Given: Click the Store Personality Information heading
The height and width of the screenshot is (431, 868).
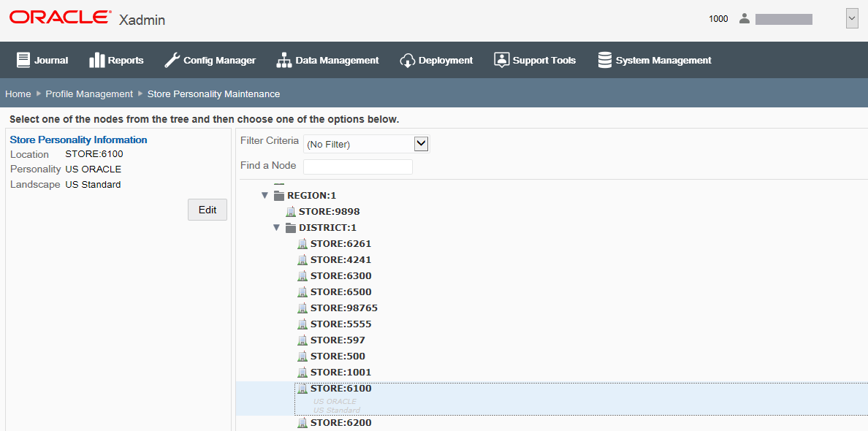Looking at the screenshot, I should [x=79, y=140].
